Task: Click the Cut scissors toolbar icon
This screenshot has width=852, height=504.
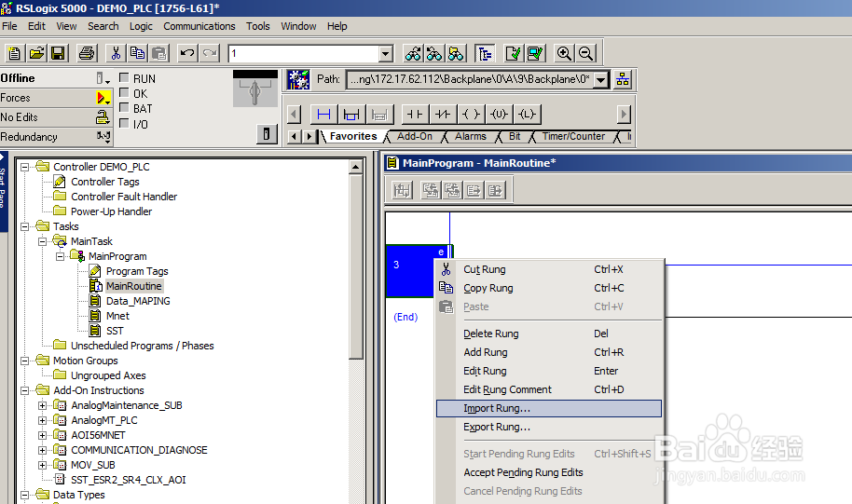Action: point(116,53)
